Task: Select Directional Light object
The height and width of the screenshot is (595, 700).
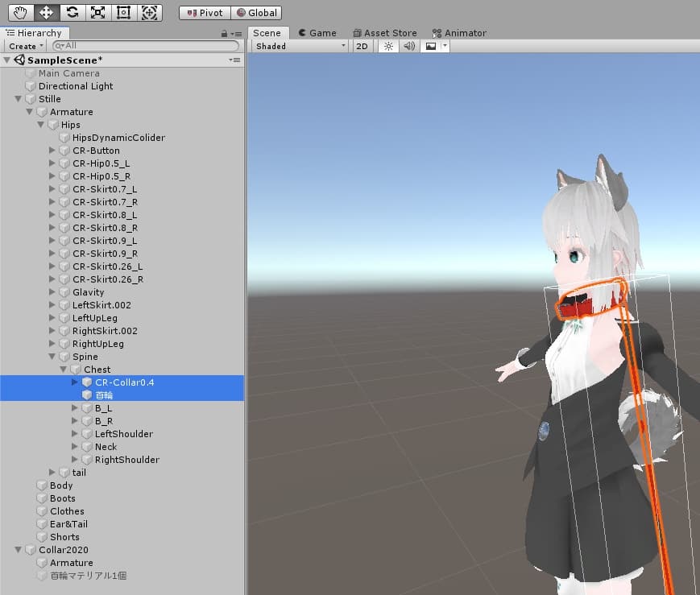Action: (76, 86)
